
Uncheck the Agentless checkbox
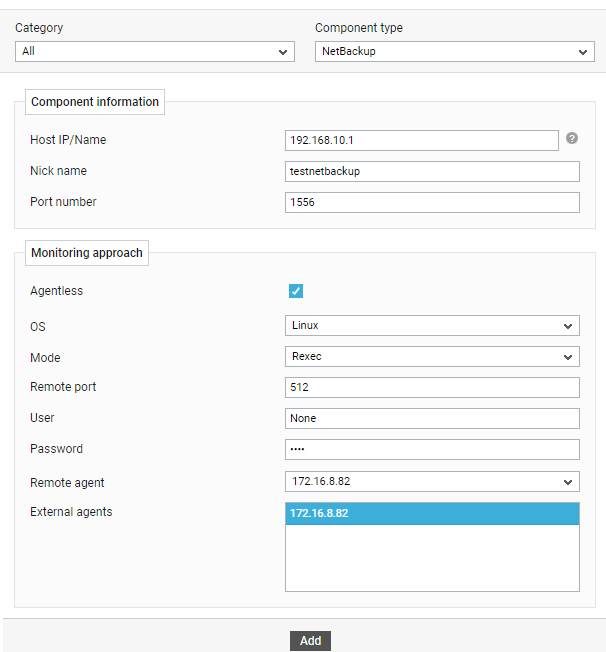tap(296, 291)
